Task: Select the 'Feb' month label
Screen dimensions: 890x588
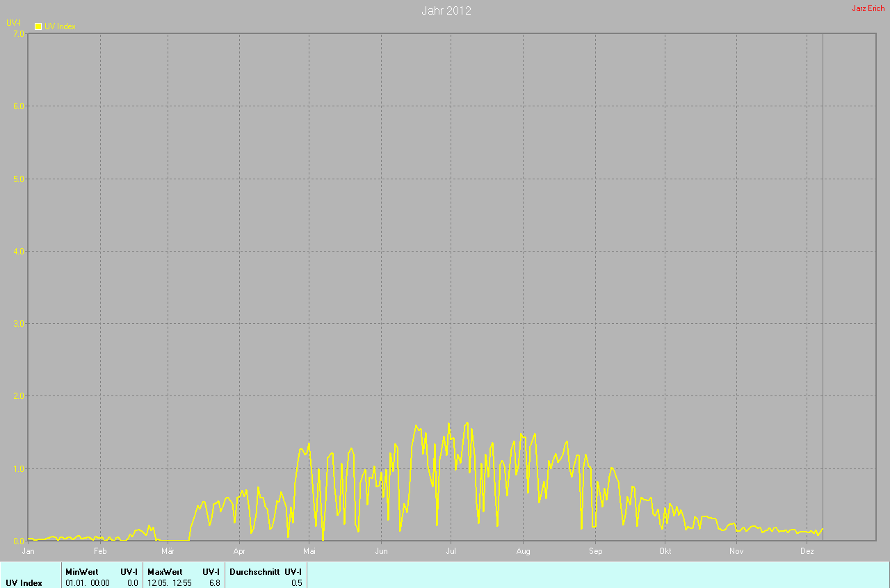Action: pos(100,551)
